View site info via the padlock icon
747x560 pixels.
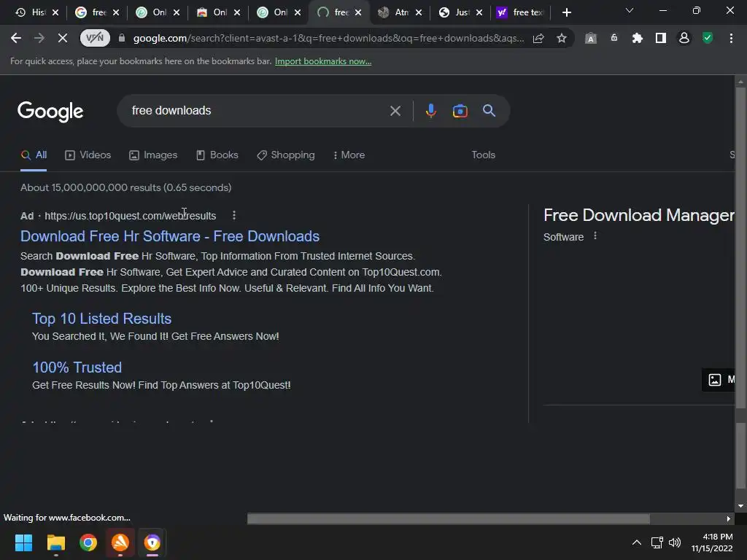[x=122, y=38]
